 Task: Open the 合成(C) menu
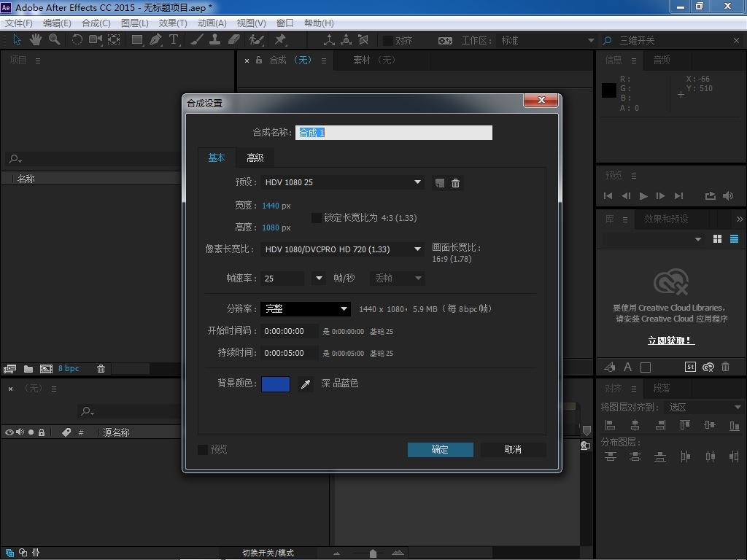pos(96,23)
